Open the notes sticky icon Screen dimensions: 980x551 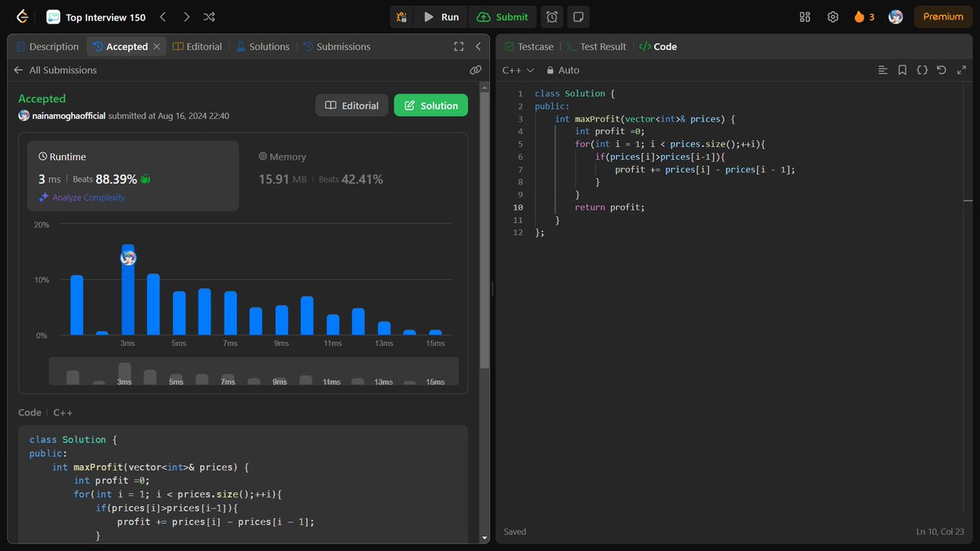point(578,16)
